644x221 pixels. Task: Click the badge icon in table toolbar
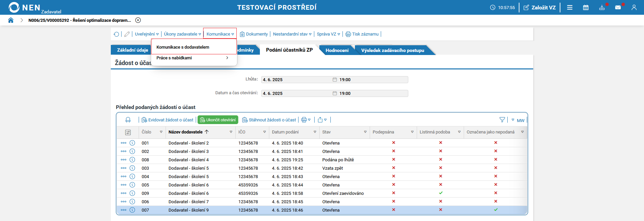tap(128, 120)
